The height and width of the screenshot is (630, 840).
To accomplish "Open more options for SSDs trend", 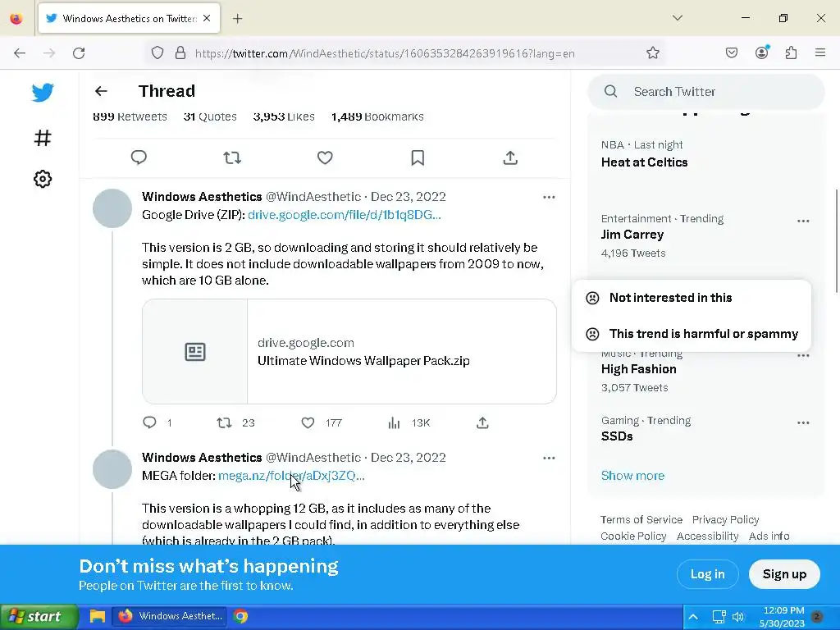I will (803, 422).
